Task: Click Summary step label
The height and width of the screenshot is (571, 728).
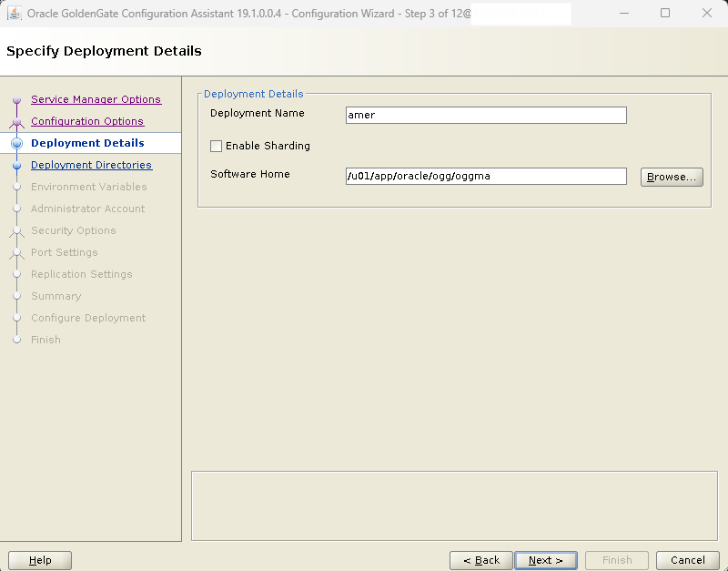Action: point(56,296)
